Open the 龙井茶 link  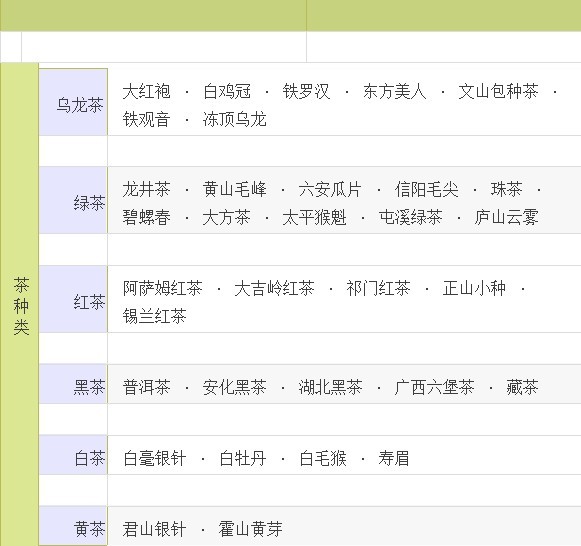coord(146,189)
